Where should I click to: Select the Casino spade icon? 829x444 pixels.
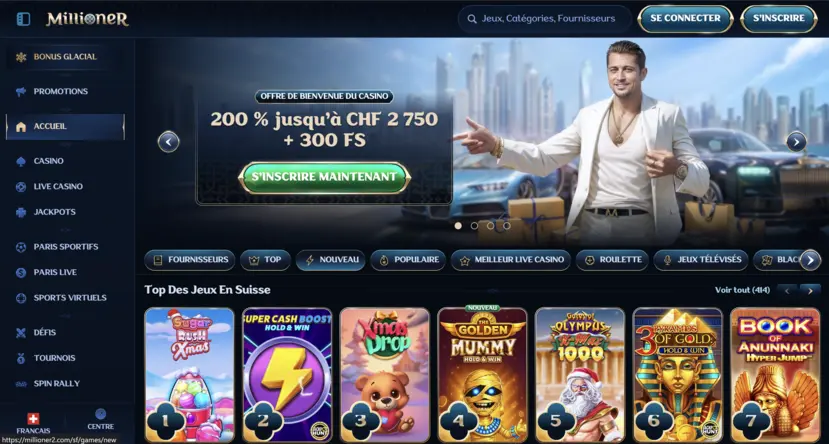tap(21, 161)
